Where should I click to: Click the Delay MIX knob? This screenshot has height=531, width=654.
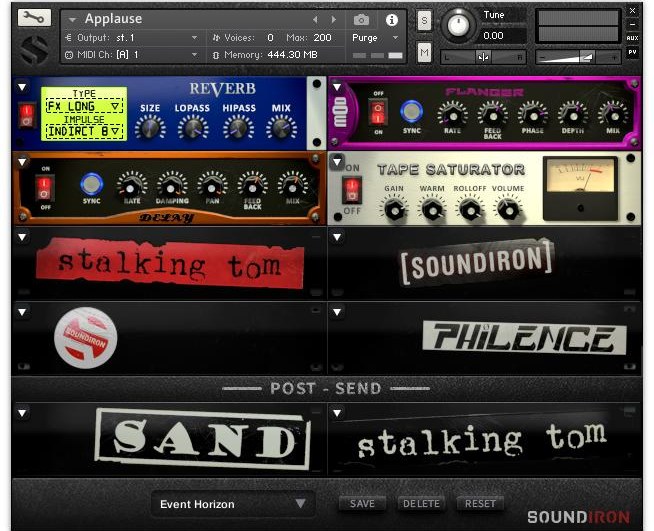point(293,186)
